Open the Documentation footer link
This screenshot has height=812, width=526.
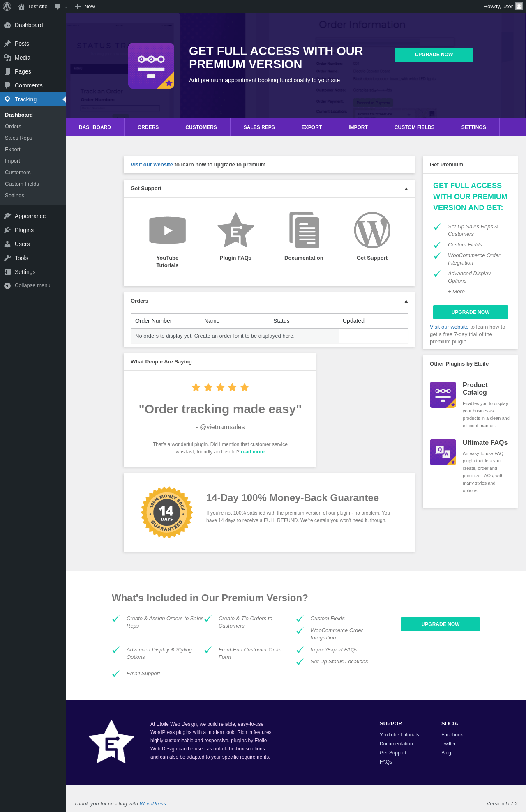[396, 744]
